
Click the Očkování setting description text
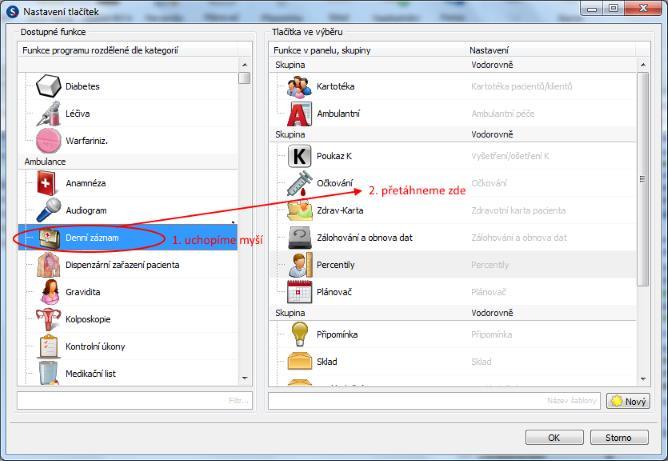tap(489, 183)
